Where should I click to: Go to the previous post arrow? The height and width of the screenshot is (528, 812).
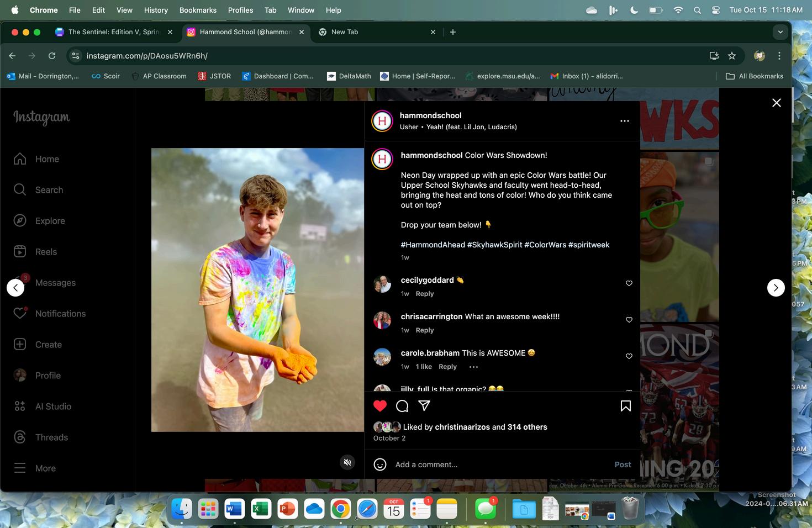[15, 288]
